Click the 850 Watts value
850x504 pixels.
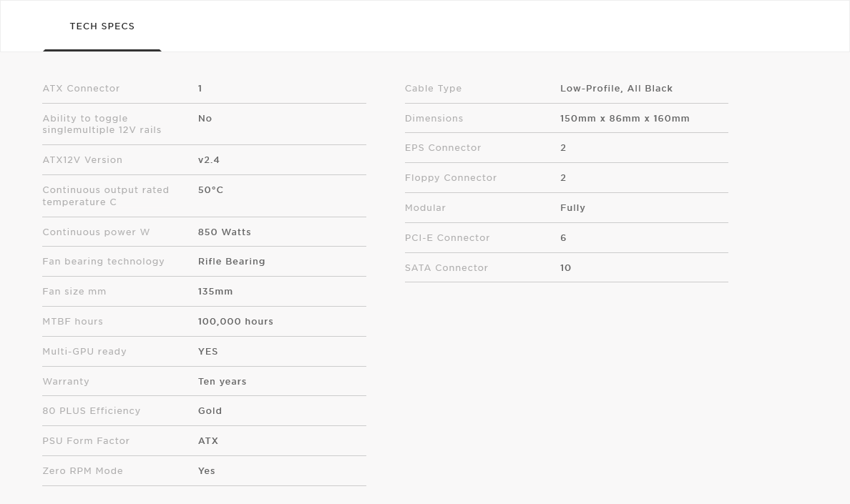click(x=225, y=232)
